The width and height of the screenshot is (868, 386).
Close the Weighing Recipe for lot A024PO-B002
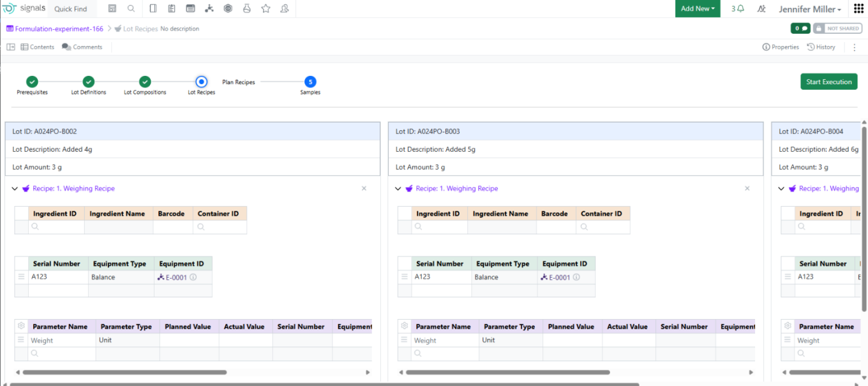coord(364,189)
